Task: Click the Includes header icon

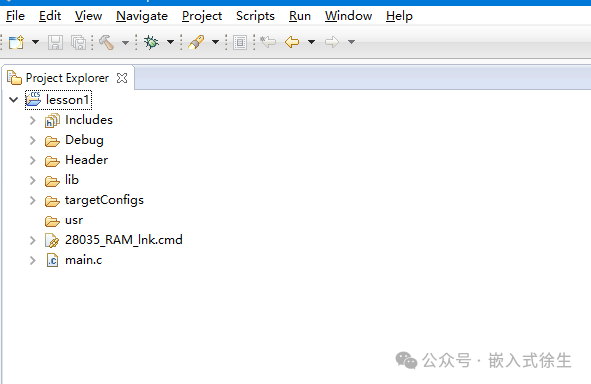Action: (52, 121)
